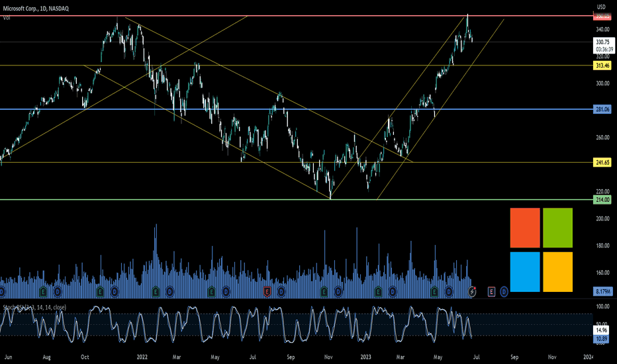Open the February 2023 dividend D marker
This screenshot has height=364, width=617.
(x=393, y=292)
